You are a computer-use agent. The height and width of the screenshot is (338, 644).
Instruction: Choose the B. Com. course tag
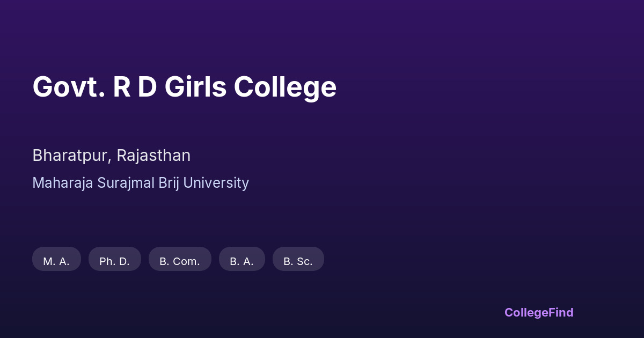180,261
